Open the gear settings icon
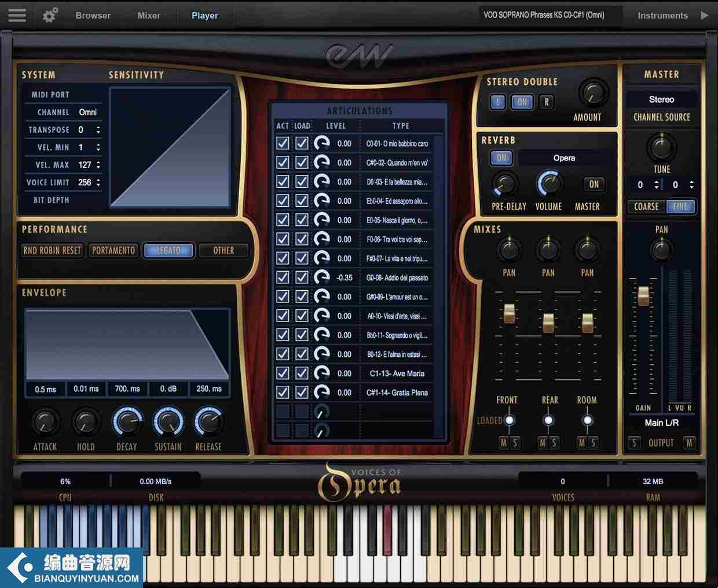Viewport: 718px width, 588px height. pyautogui.click(x=50, y=15)
